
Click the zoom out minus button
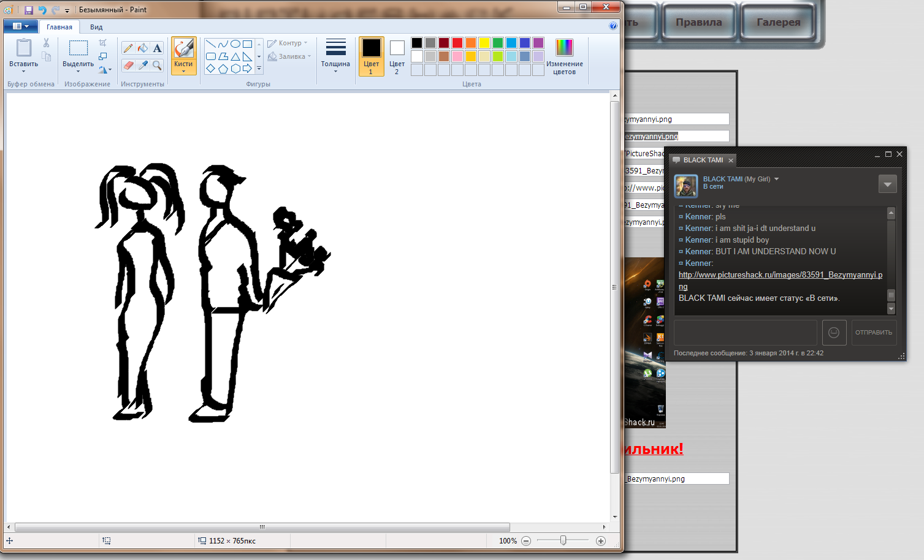(526, 541)
